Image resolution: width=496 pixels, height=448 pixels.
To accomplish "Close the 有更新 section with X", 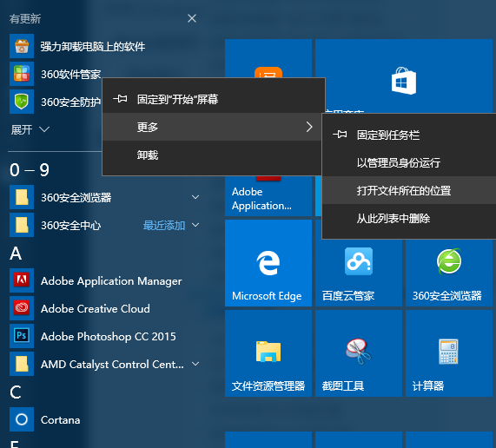I will point(192,18).
